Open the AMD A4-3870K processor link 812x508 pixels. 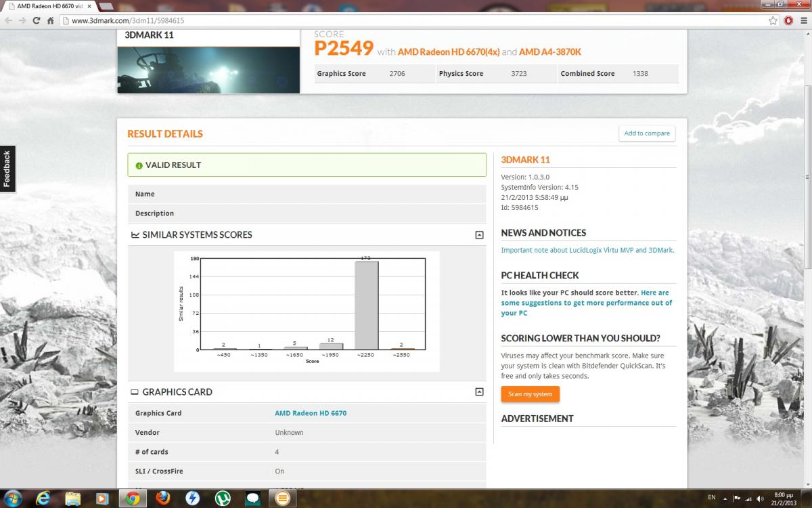point(550,52)
